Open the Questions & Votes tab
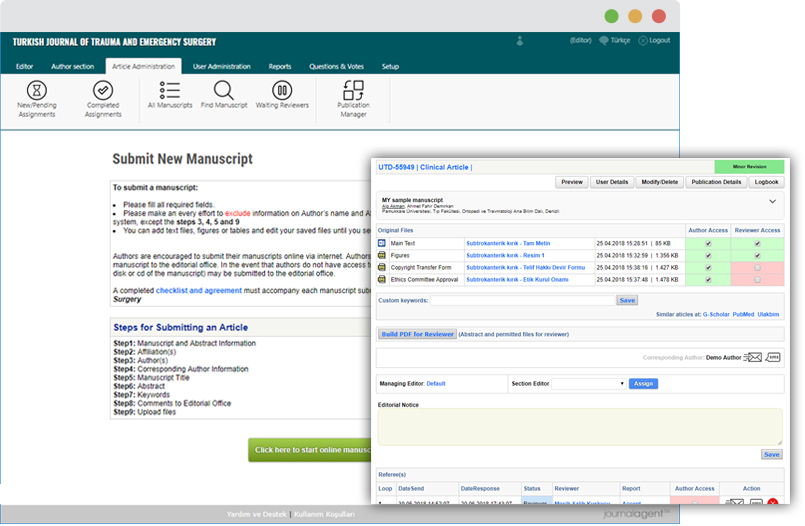 (x=336, y=66)
